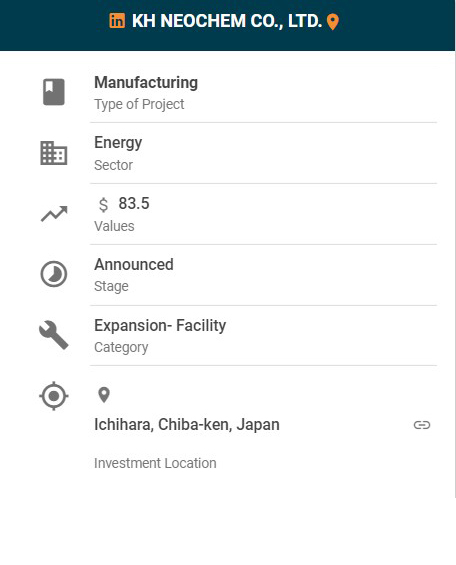Click the crosshair target icon for Investment Location
The width and height of the screenshot is (456, 565).
click(54, 396)
